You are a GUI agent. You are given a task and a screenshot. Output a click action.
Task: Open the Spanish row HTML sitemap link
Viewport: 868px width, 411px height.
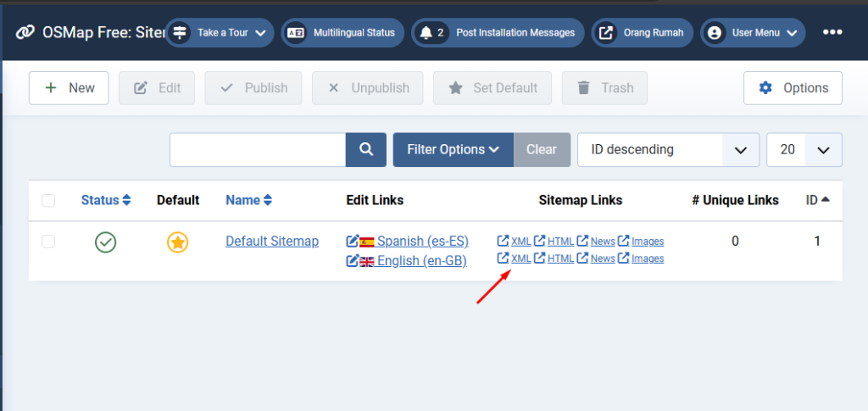pyautogui.click(x=561, y=242)
